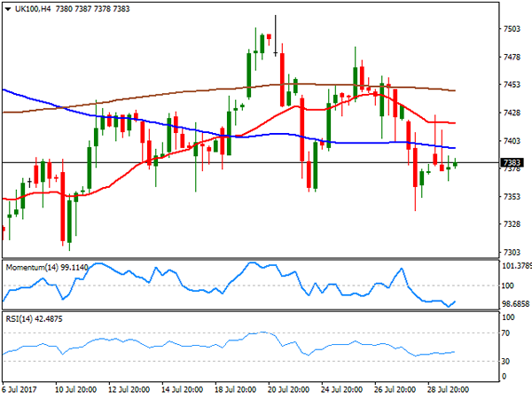532x399 pixels.
Task: Click the 10 Jul 20:00 time label
Action: click(75, 389)
